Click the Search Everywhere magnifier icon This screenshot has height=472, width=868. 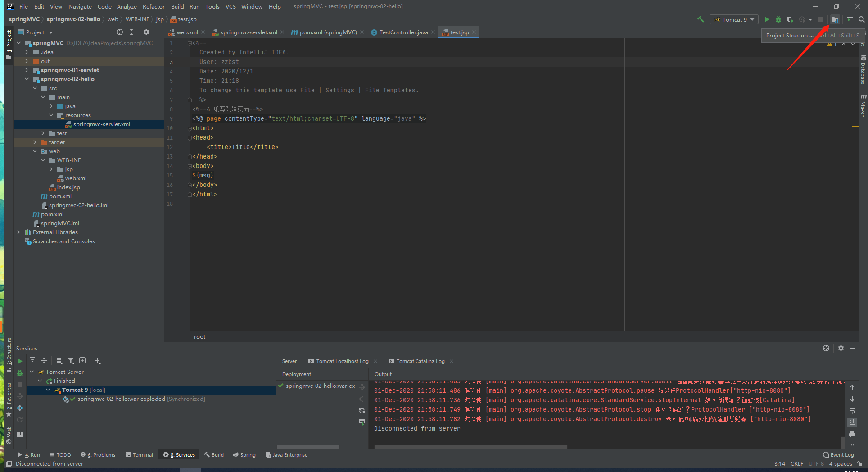(861, 19)
